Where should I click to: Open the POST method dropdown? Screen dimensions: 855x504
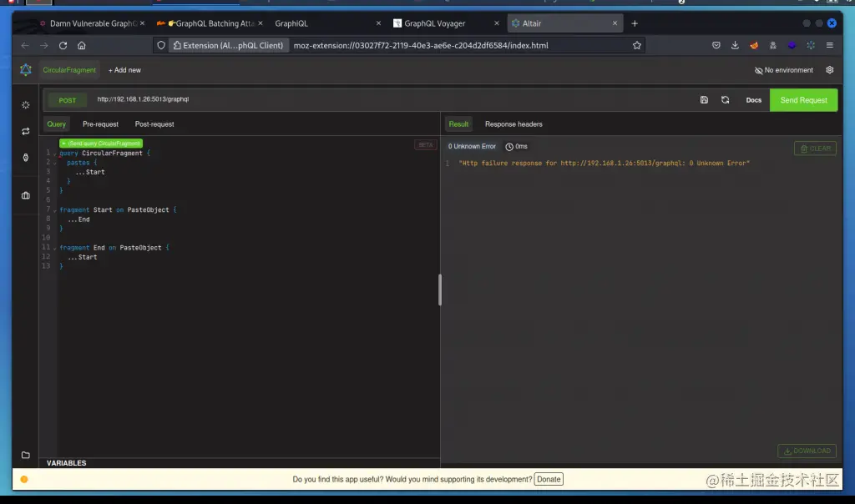tap(67, 100)
